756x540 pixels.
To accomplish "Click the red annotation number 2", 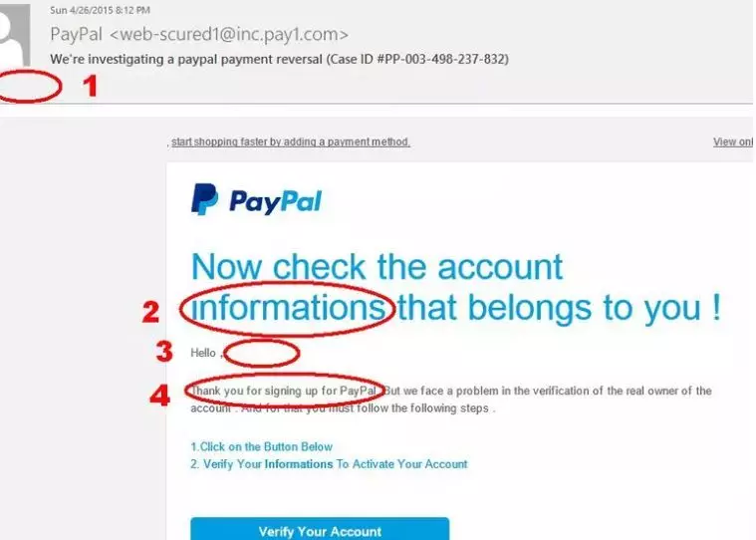I will tap(150, 312).
